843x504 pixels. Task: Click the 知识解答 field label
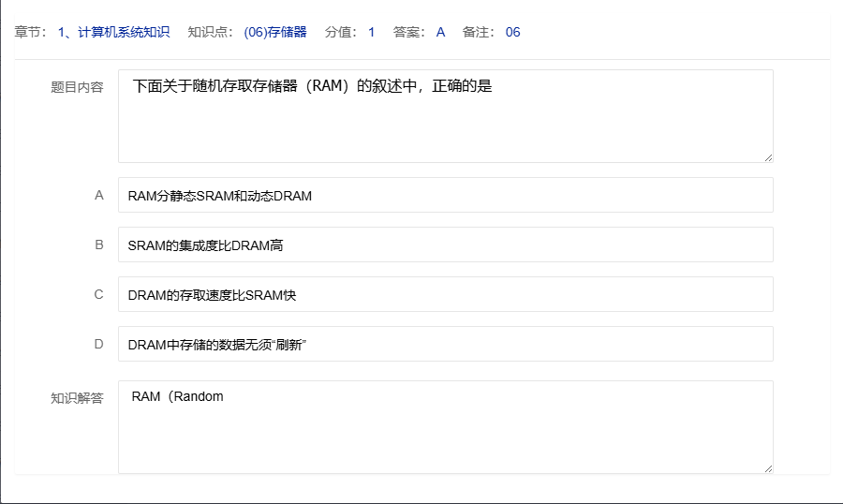click(x=77, y=397)
